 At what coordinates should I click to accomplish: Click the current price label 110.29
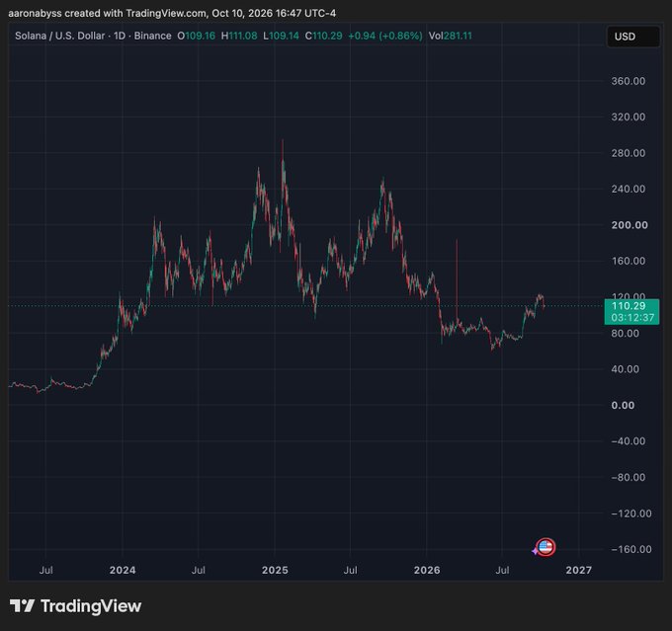[629, 306]
